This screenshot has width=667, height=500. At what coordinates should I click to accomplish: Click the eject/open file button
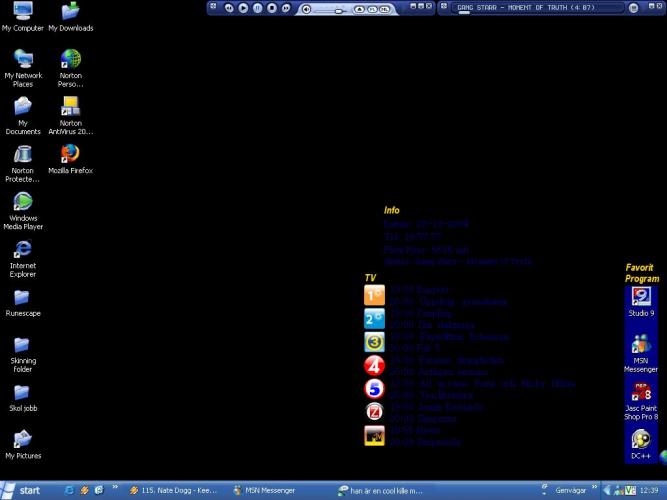click(x=359, y=9)
